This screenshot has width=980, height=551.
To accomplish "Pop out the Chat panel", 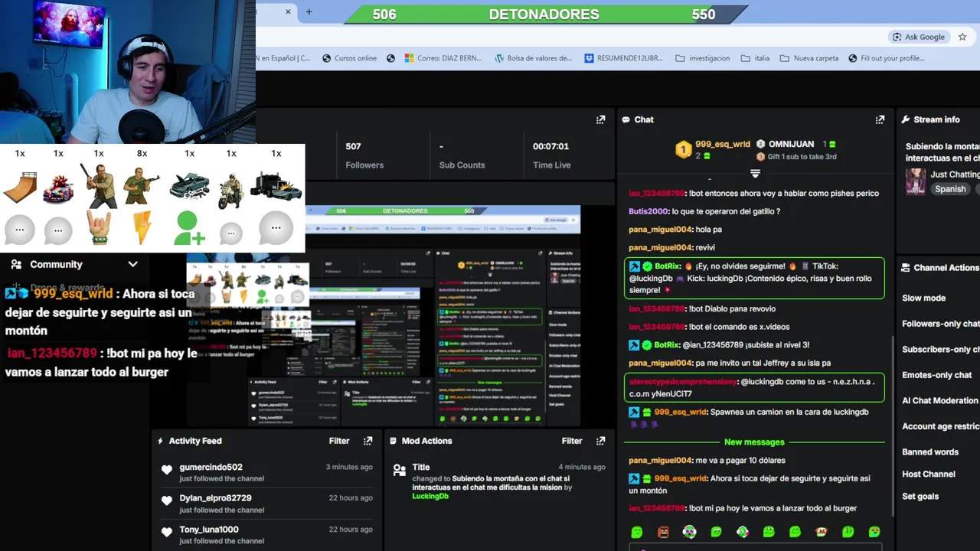I will 880,119.
